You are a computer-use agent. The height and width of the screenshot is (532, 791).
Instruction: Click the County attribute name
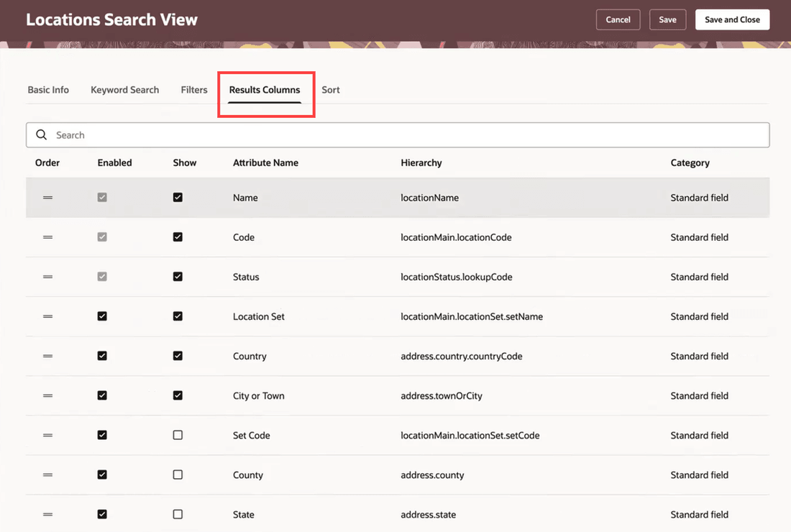(x=247, y=475)
